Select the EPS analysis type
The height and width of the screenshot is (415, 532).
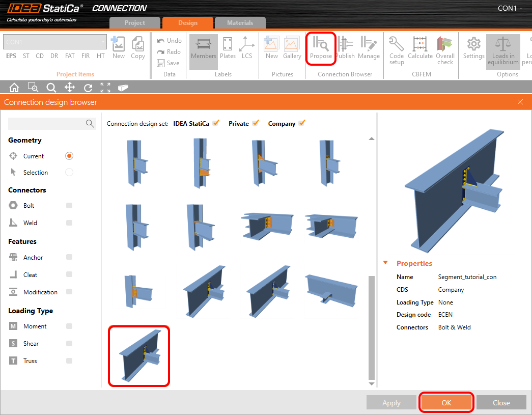click(11, 56)
